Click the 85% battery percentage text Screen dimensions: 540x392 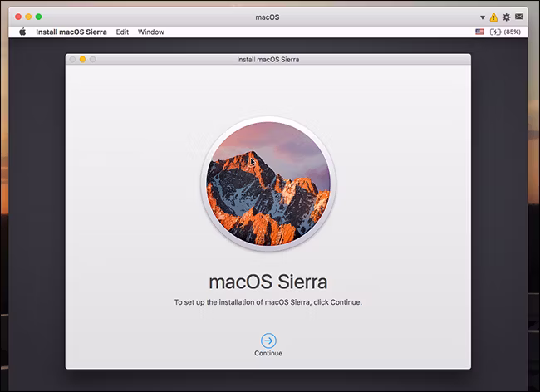pyautogui.click(x=512, y=32)
